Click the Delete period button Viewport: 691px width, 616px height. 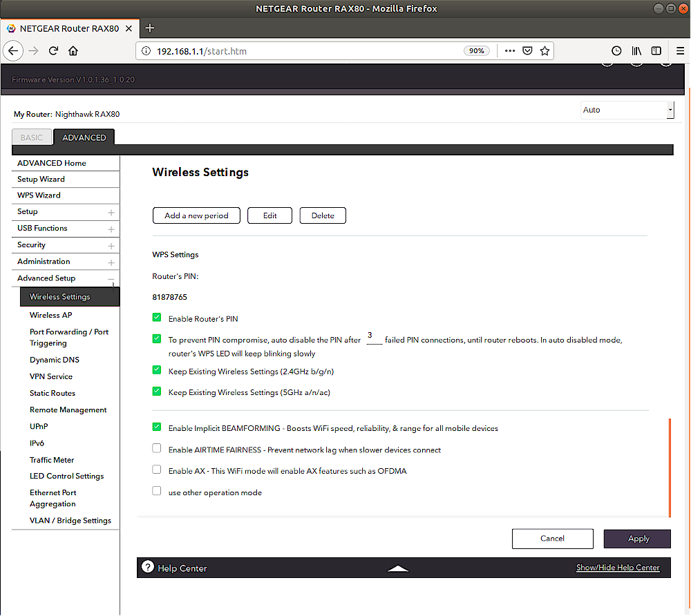tap(323, 215)
